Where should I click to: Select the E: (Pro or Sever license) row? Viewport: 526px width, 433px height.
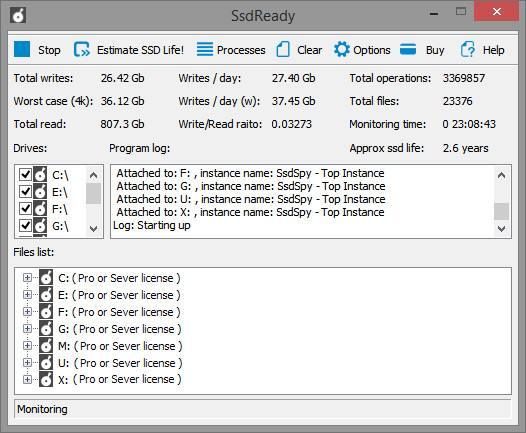pyautogui.click(x=119, y=295)
